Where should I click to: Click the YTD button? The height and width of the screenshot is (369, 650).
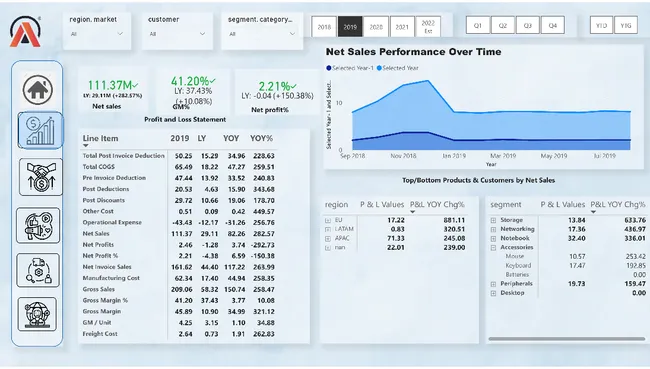(601, 25)
